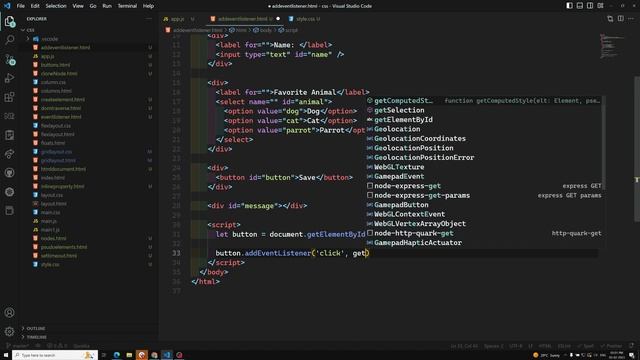Open style.css in the Explorer tree

point(50,264)
